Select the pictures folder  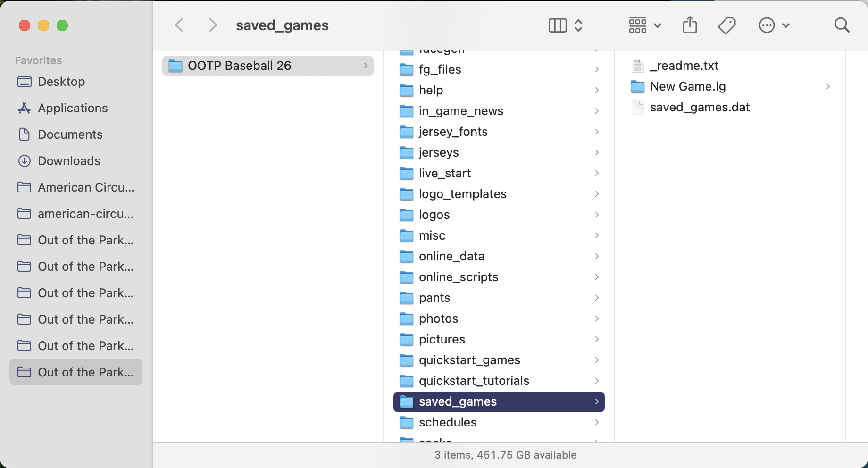click(x=499, y=339)
